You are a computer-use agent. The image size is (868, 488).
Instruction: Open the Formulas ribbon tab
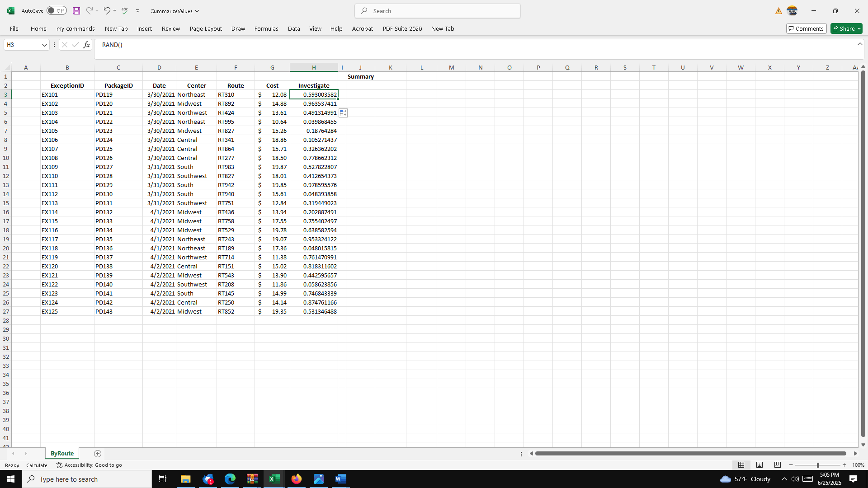tap(266, 28)
